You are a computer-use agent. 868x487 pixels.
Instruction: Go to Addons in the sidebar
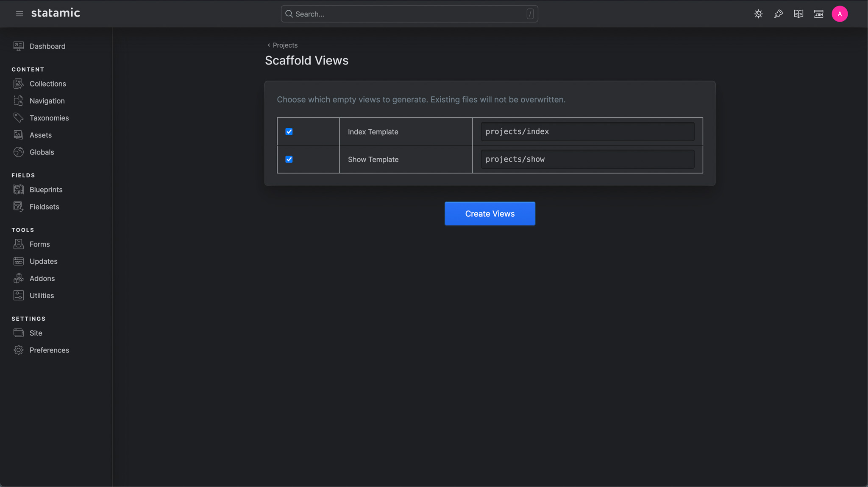tap(42, 278)
